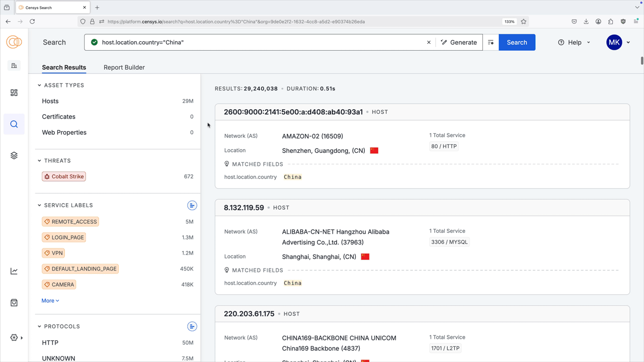Switch to the Report Builder tab

[124, 67]
